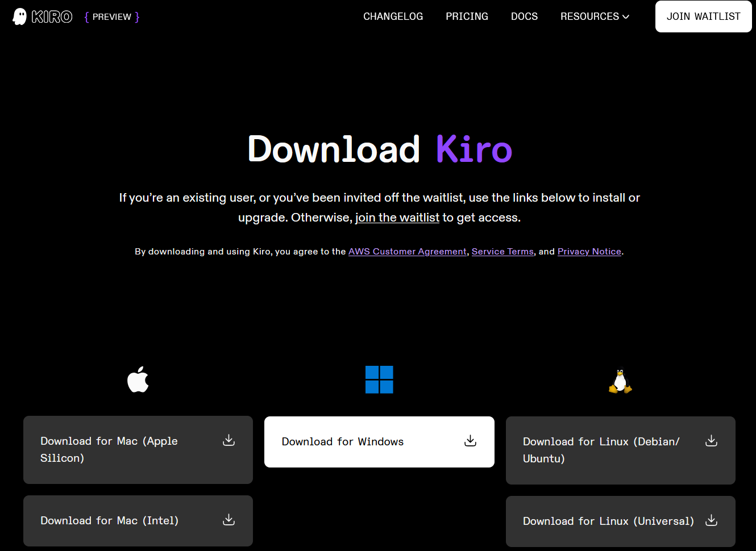Click the download arrow on Download for Windows
756x551 pixels.
pyautogui.click(x=470, y=441)
